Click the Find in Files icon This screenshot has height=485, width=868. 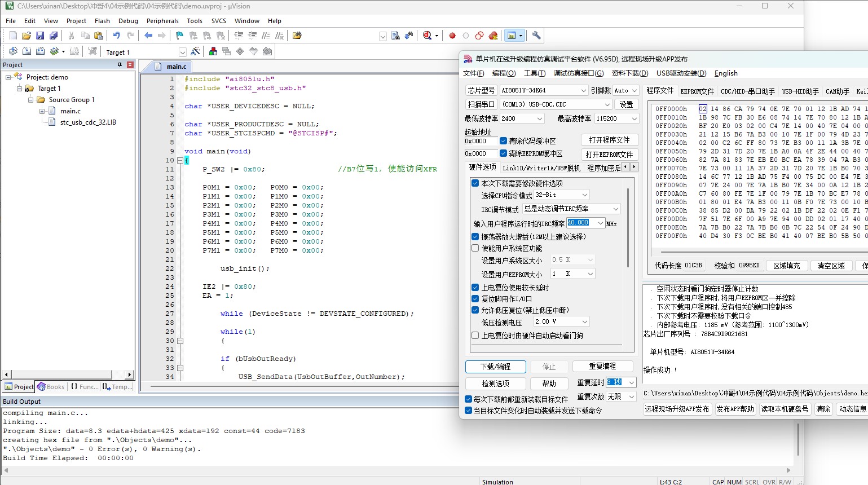pyautogui.click(x=297, y=36)
